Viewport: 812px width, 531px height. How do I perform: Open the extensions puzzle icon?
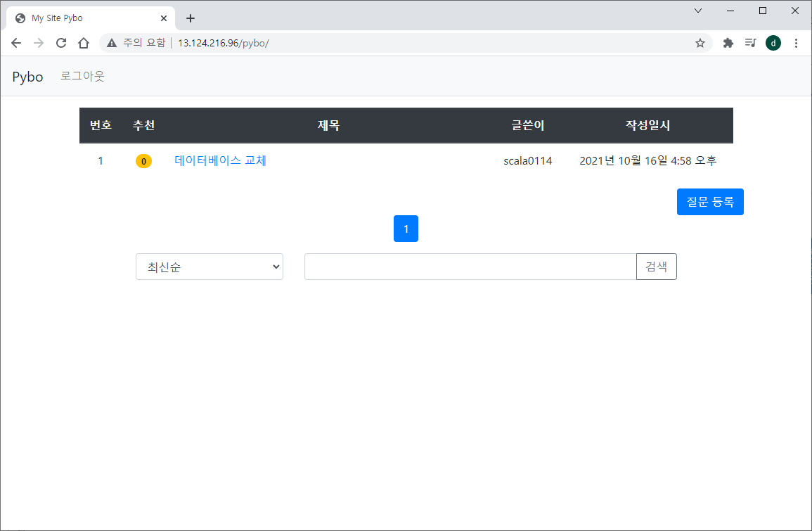click(x=728, y=43)
